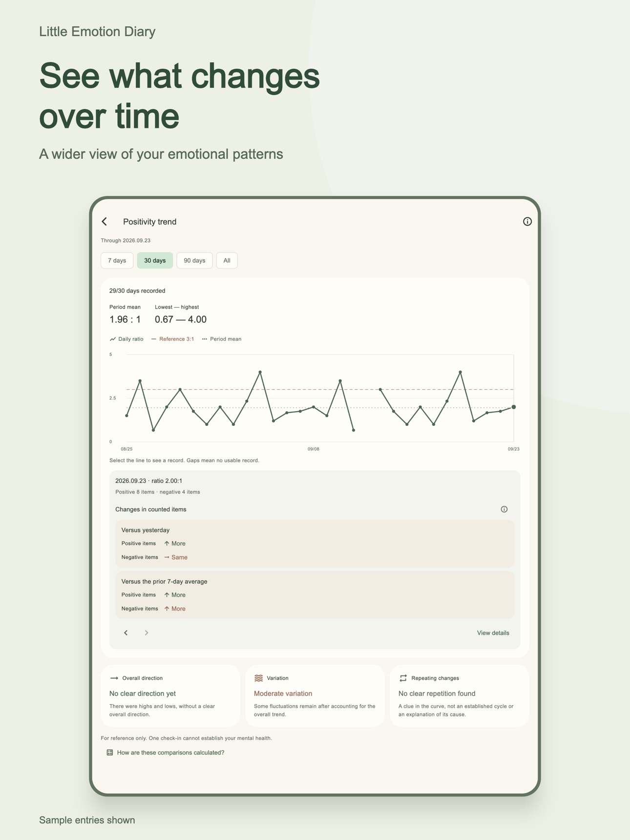Show the next record with right chevron

[x=147, y=633]
